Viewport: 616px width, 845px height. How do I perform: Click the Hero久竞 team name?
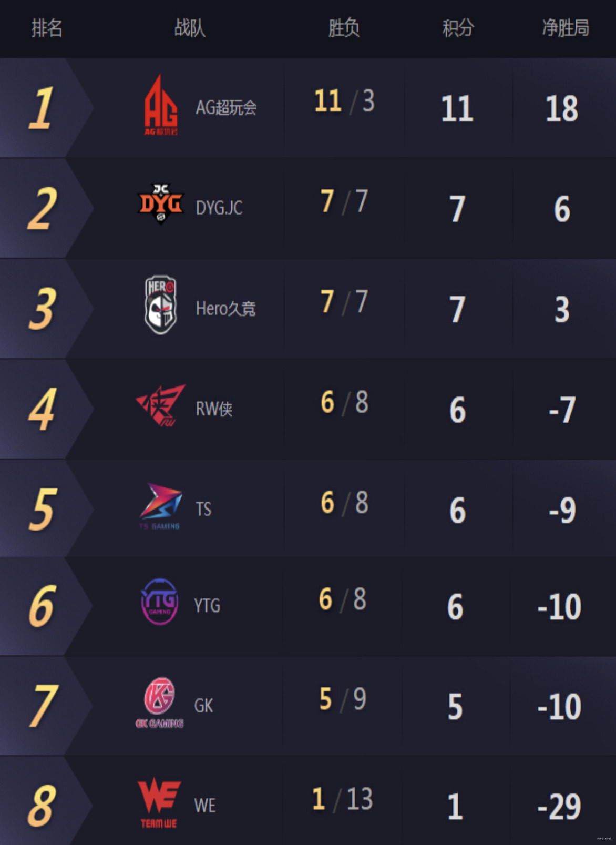[225, 309]
